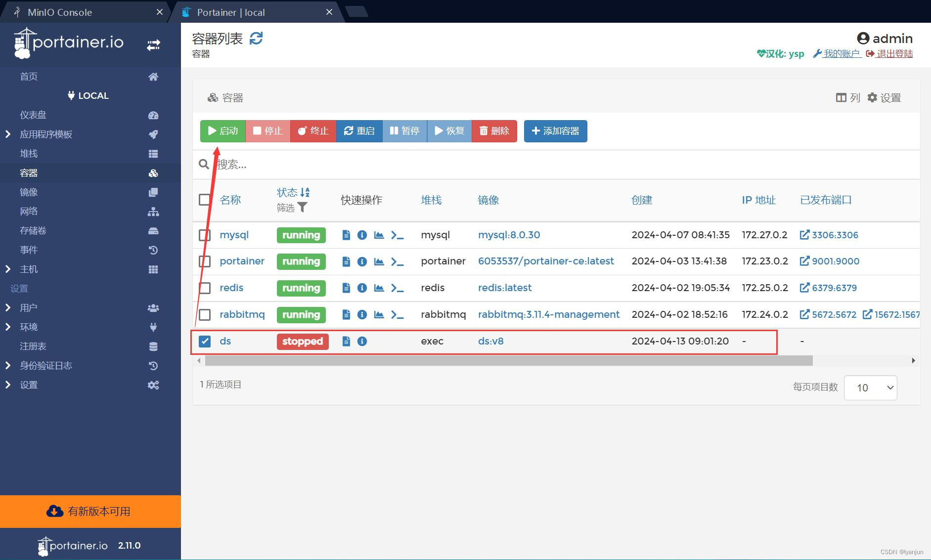This screenshot has height=560, width=931.
Task: Click the endpoint switcher arrows beside the logo
Action: [153, 44]
